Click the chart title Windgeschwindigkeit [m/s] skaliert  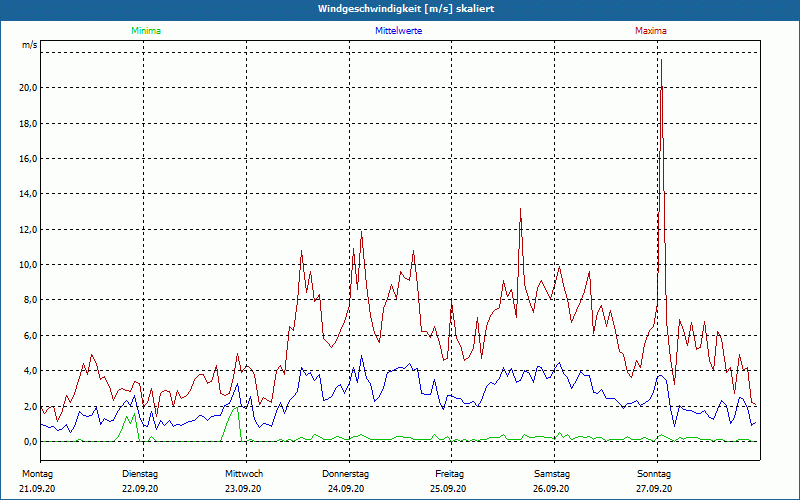coord(406,9)
